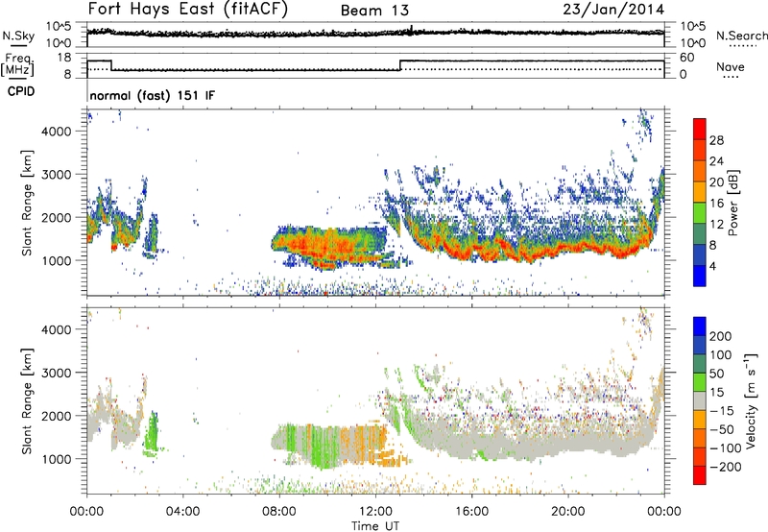Click the "60" Nave axis tick

pyautogui.click(x=687, y=58)
